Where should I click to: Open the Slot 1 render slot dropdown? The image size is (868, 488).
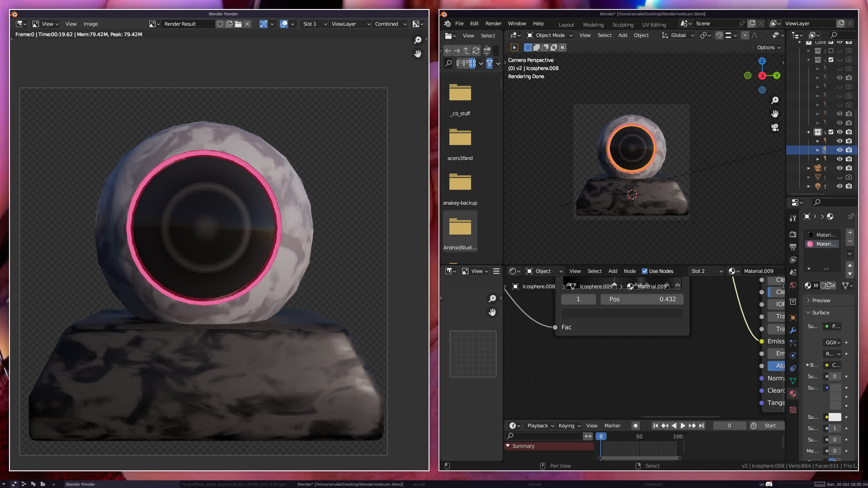click(315, 24)
